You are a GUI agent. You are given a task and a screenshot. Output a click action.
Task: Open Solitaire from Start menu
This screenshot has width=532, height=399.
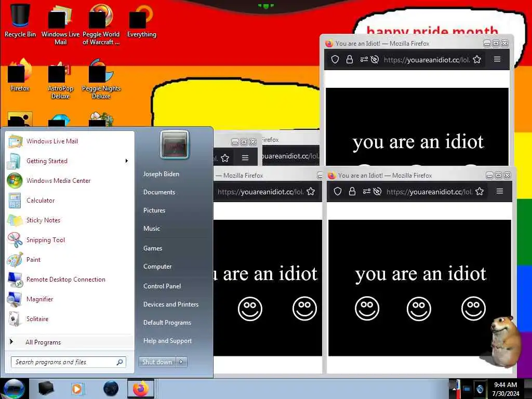point(70,318)
